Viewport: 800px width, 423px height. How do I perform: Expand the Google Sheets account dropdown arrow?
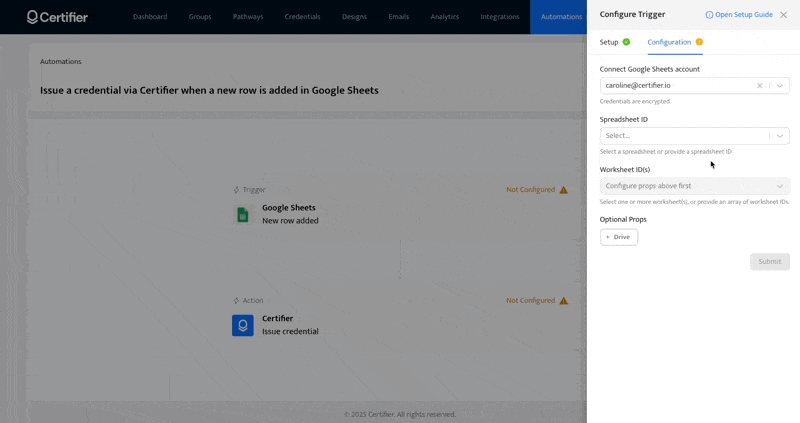coord(780,86)
